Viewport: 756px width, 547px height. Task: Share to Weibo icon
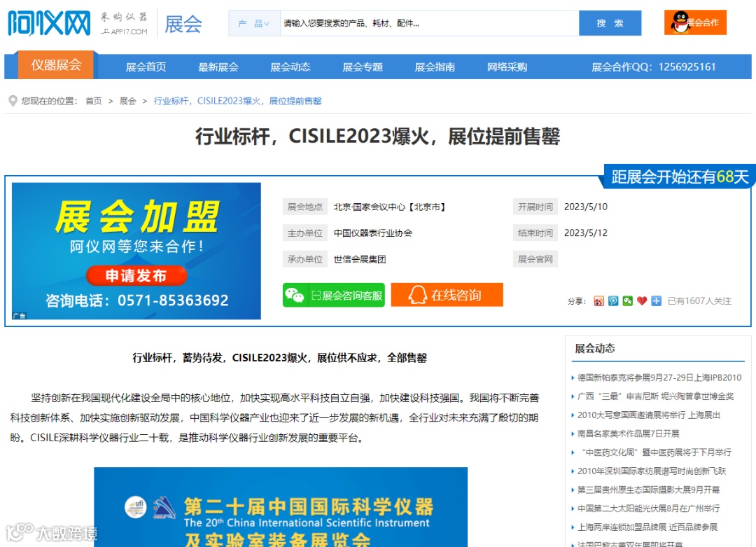tap(598, 301)
